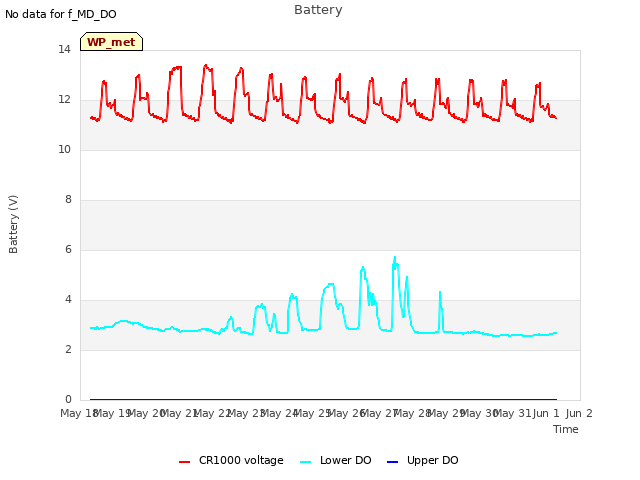Click the y-axis value 8
The height and width of the screenshot is (480, 640).
click(68, 200)
